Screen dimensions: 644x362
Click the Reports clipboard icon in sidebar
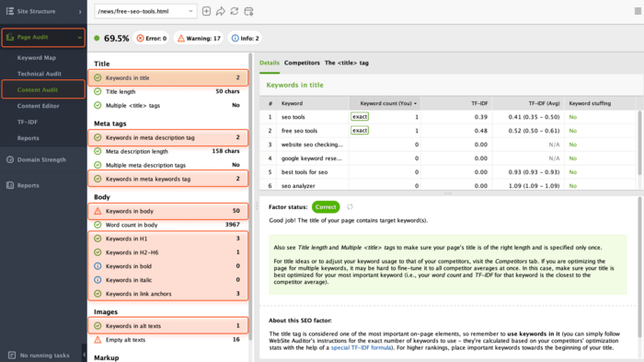[x=10, y=185]
